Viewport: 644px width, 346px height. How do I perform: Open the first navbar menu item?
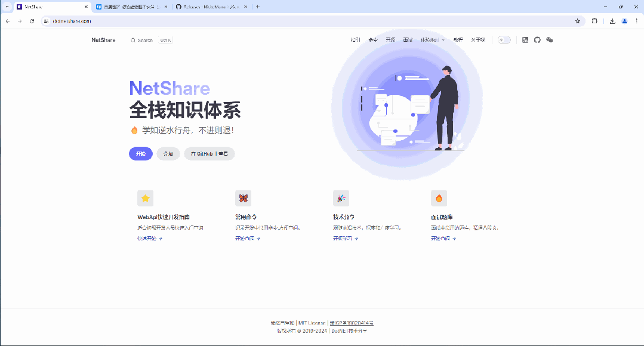[355, 40]
